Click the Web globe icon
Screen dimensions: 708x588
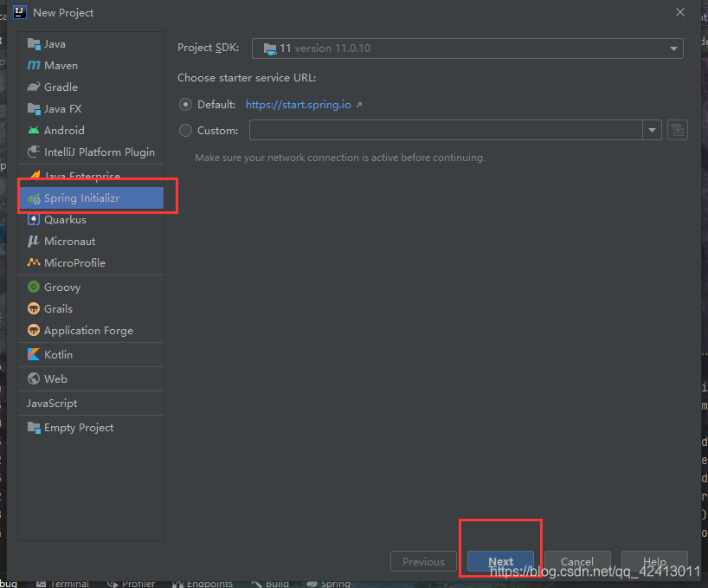(34, 378)
